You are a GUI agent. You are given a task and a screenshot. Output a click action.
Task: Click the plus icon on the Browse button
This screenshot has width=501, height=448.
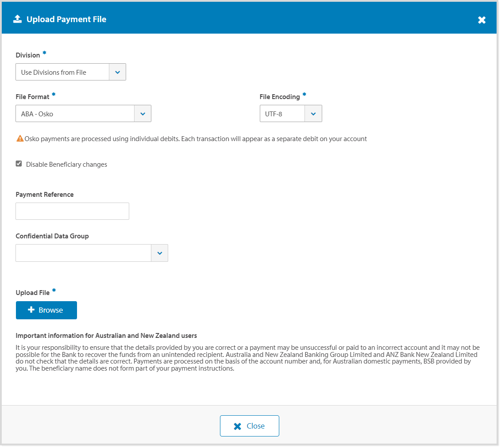coord(31,310)
